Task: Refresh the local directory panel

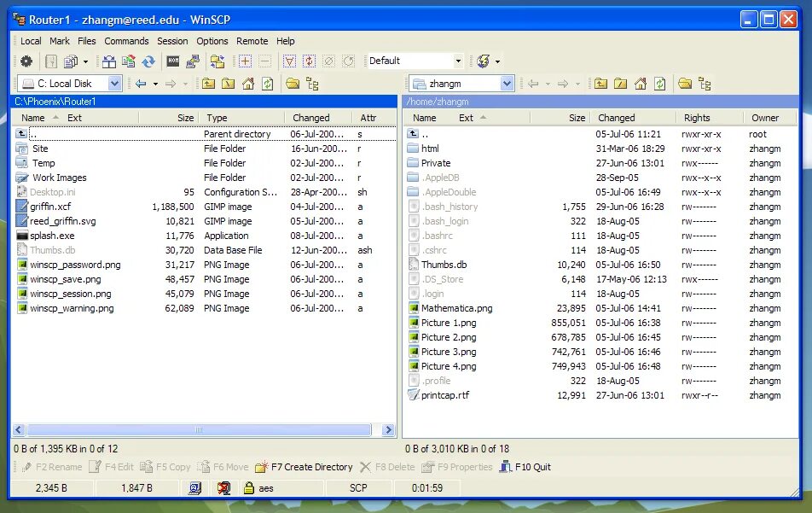Action: pyautogui.click(x=267, y=84)
